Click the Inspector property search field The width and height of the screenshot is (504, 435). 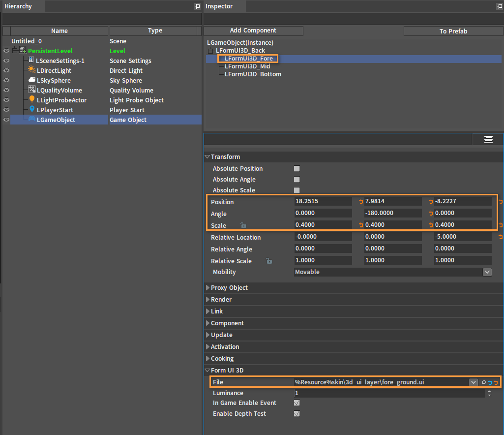[337, 139]
